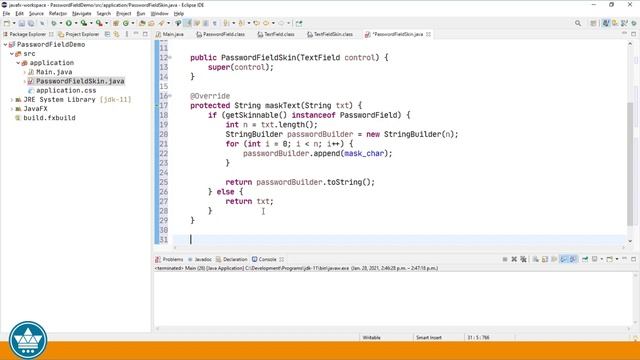The image size is (640, 360).
Task: Click the Remove Launch X icon in Console
Action: point(514,259)
